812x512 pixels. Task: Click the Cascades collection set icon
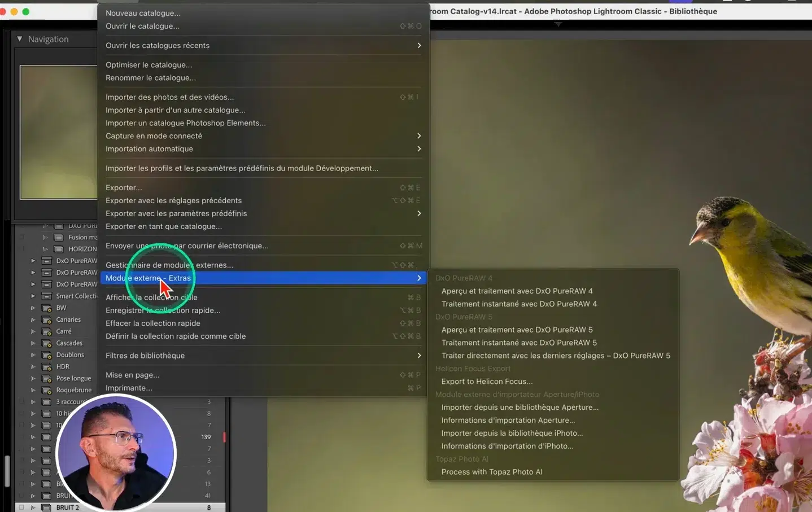click(46, 343)
